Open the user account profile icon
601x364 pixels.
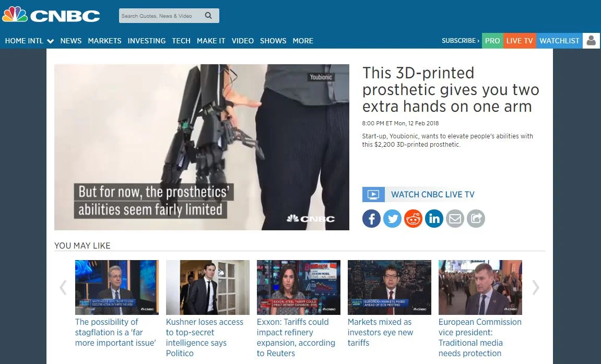(591, 41)
